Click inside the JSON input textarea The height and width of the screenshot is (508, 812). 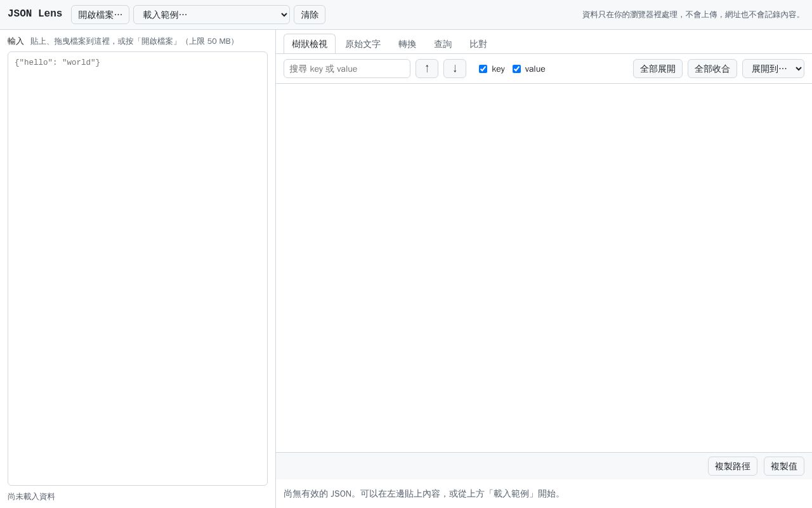click(x=138, y=269)
